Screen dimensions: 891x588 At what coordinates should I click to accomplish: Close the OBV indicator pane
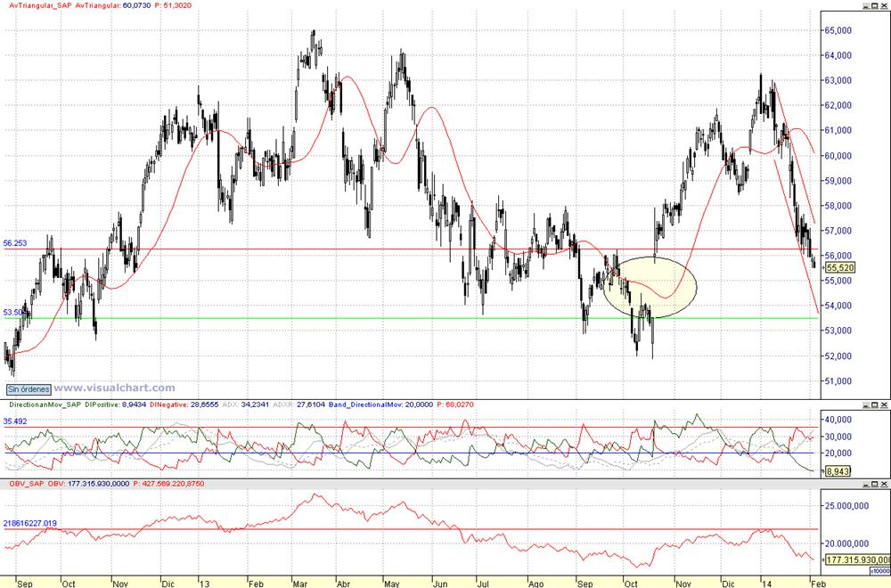(883, 484)
